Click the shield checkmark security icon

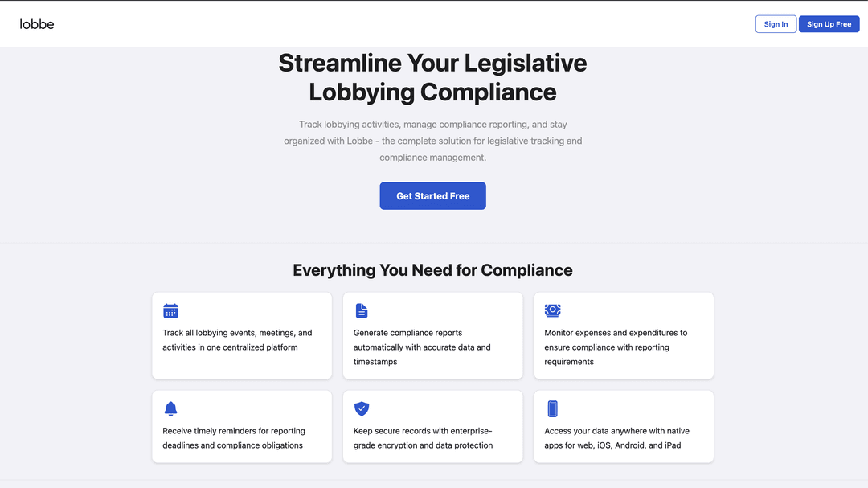point(362,409)
